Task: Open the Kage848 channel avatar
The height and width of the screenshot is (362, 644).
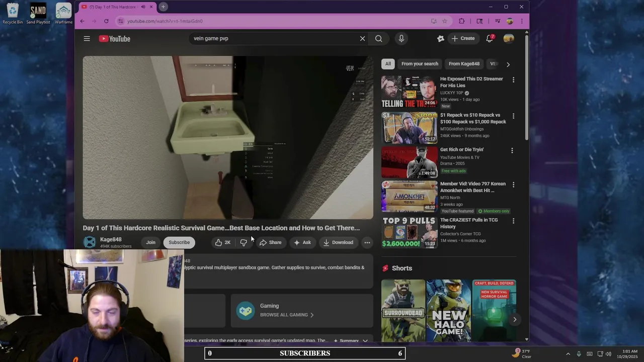Action: (90, 242)
